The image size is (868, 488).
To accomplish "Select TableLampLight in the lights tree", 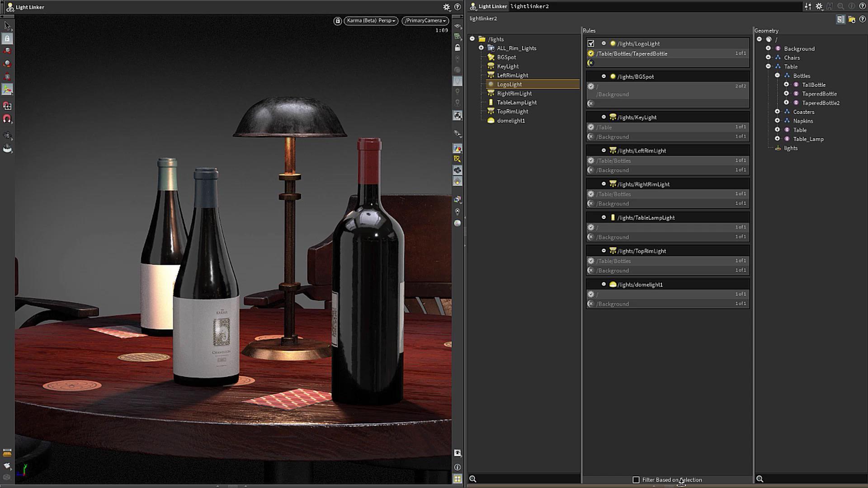I will pos(517,103).
